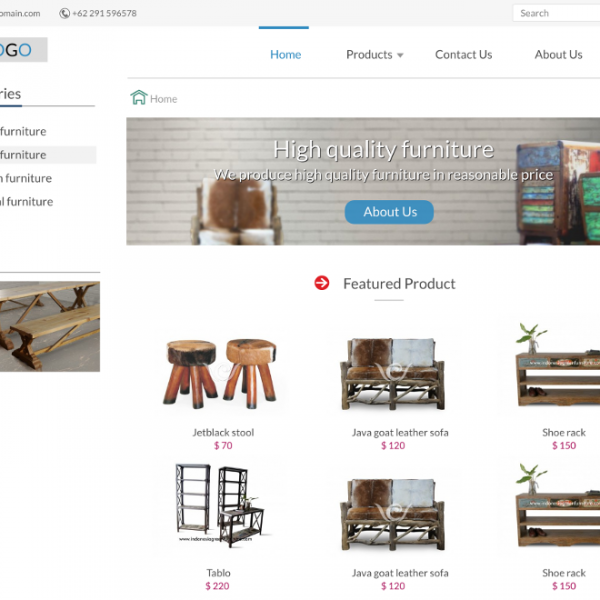Open the Jetblack stool product image

[221, 374]
